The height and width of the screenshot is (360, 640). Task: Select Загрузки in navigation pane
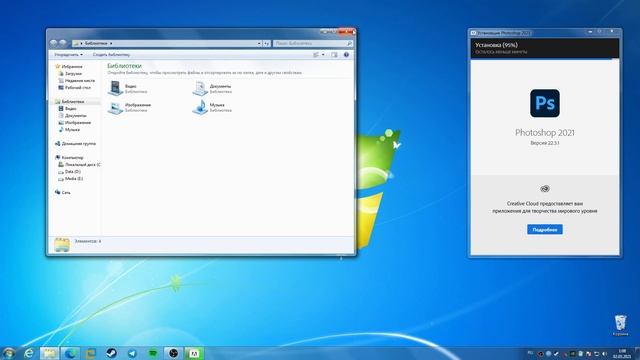tap(70, 73)
